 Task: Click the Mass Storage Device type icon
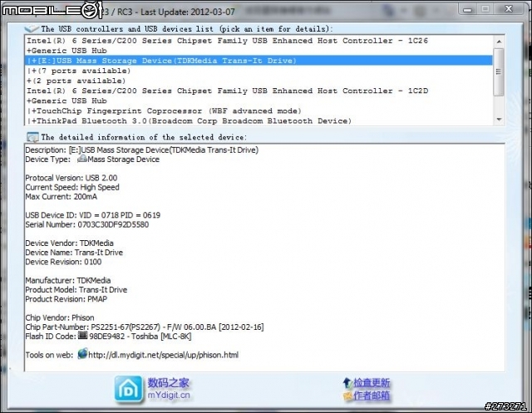pyautogui.click(x=81, y=159)
